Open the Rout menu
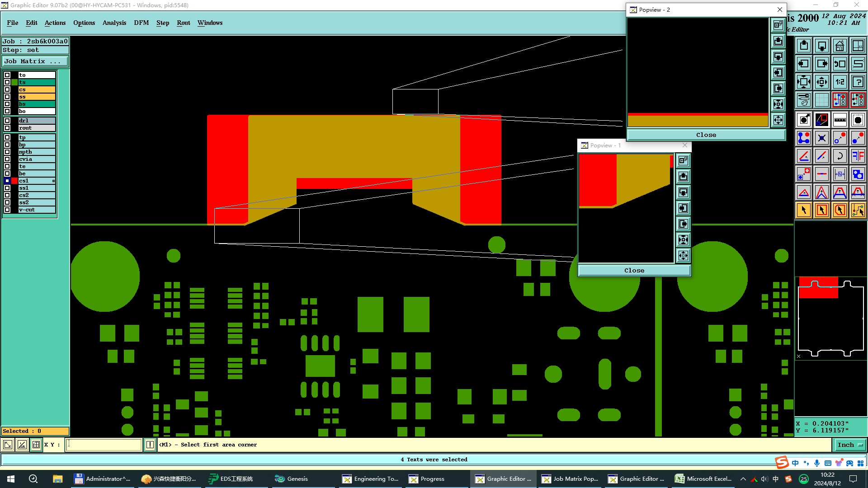The height and width of the screenshot is (488, 868). click(x=183, y=23)
